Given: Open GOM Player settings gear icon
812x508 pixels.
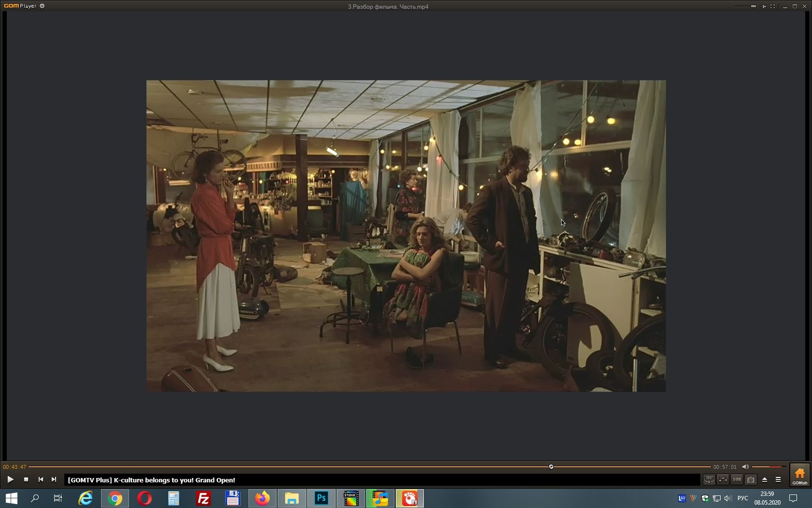Looking at the screenshot, I should [x=42, y=6].
